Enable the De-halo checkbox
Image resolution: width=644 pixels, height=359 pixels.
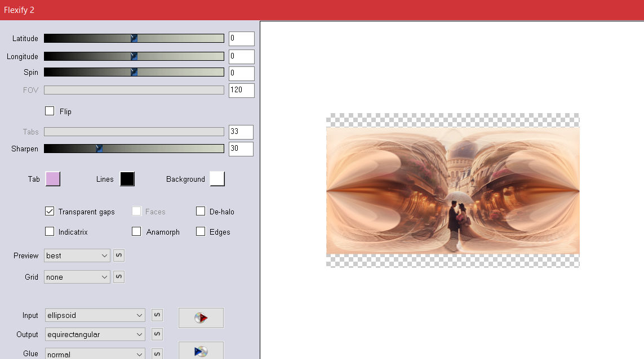(201, 212)
